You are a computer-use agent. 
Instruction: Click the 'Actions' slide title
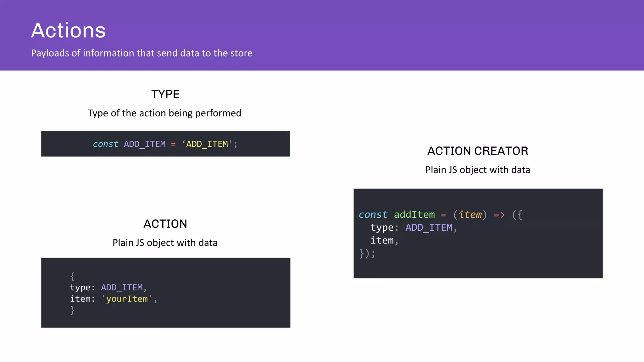click(69, 30)
